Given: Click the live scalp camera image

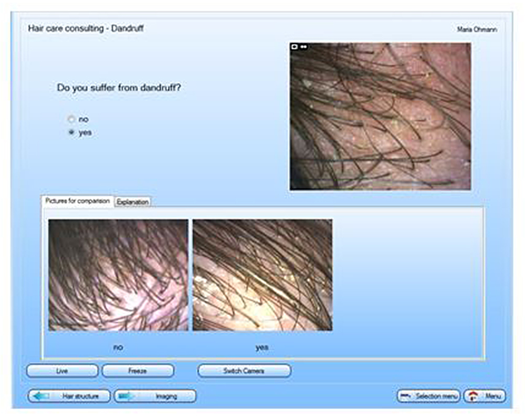Looking at the screenshot, I should pyautogui.click(x=380, y=117).
